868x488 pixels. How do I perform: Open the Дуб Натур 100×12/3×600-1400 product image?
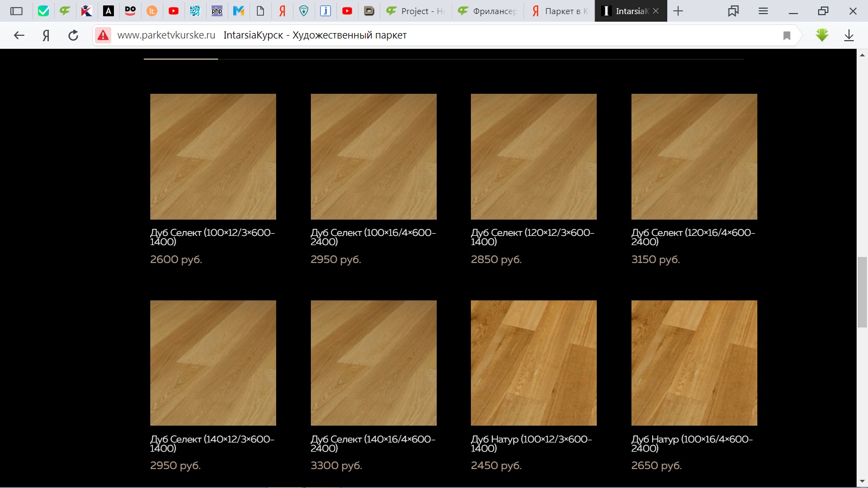[534, 363]
